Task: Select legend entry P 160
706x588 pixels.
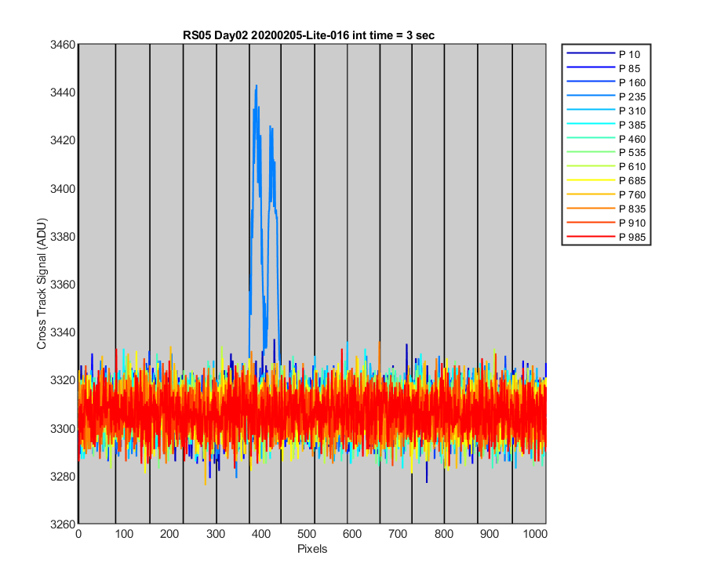Action: click(x=606, y=83)
